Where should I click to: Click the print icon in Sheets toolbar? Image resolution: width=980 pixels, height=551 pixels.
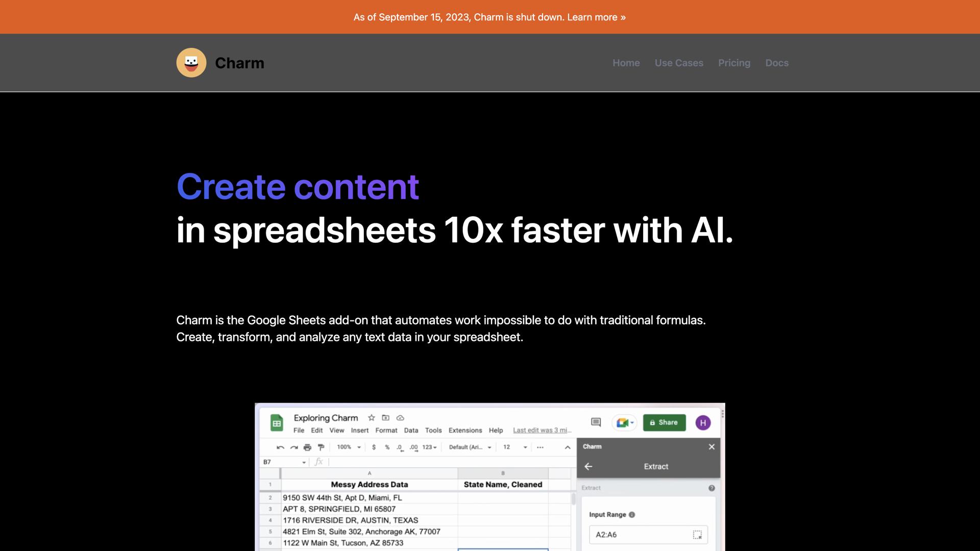307,447
